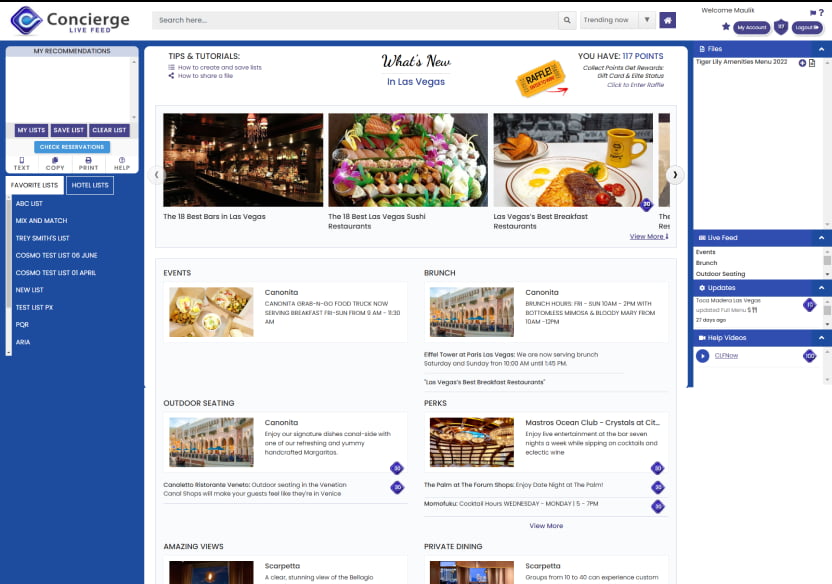
Task: Switch to Favorite Lists tab
Action: coord(34,185)
